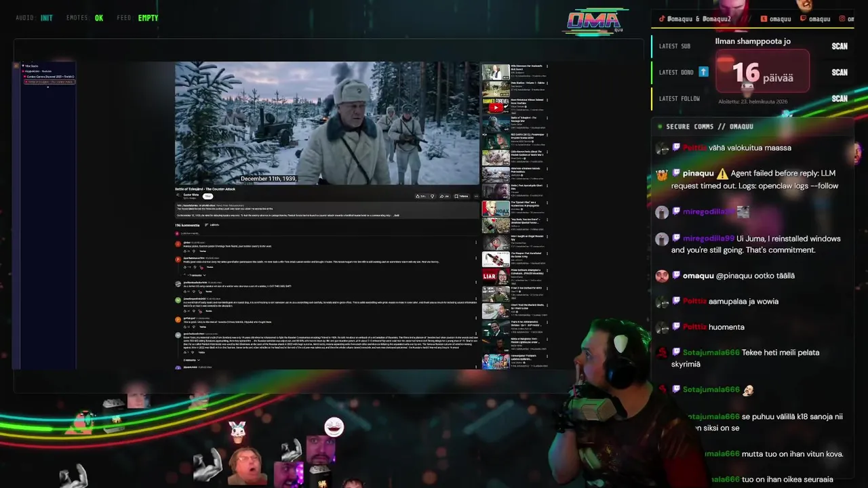868x488 pixels.
Task: Expand the 7 vastausta replies
Action: [195, 275]
